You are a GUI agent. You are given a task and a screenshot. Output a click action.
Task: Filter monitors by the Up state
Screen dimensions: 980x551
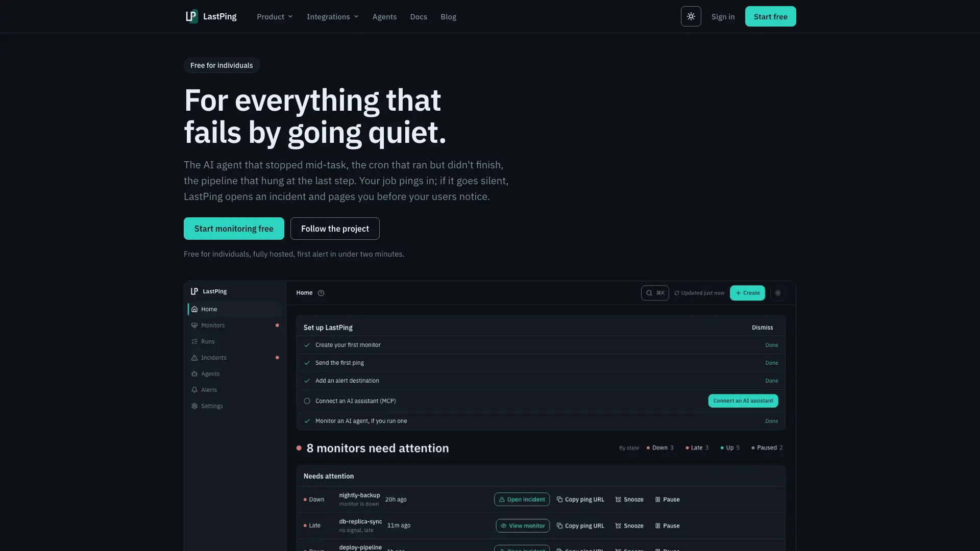pyautogui.click(x=730, y=448)
